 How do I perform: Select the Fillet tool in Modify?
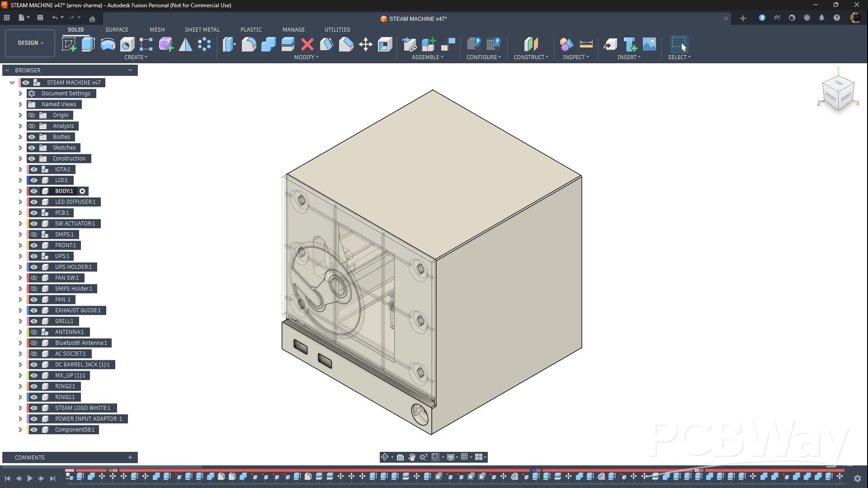(x=249, y=44)
